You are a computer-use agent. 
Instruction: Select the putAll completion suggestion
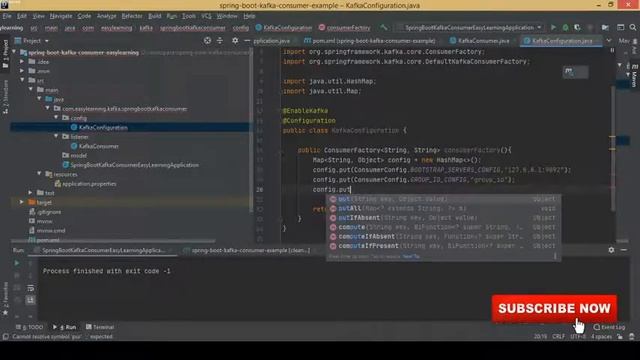point(443,209)
